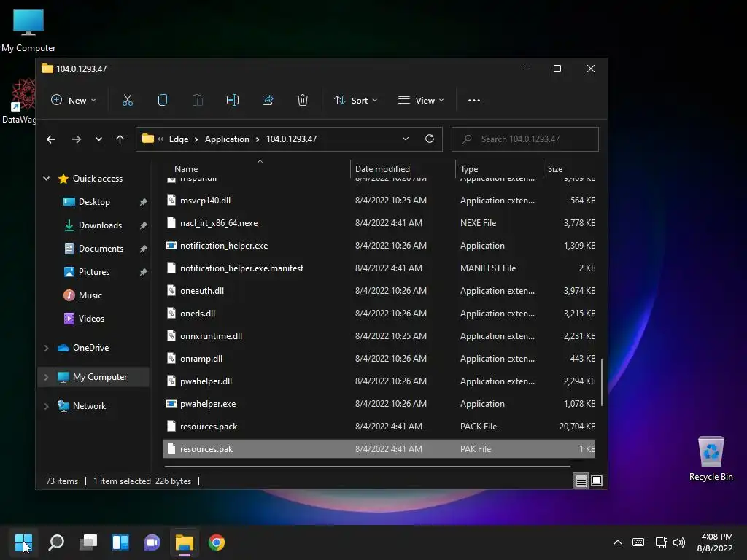Click the Delete trash icon
Image resolution: width=747 pixels, height=560 pixels.
pyautogui.click(x=303, y=100)
